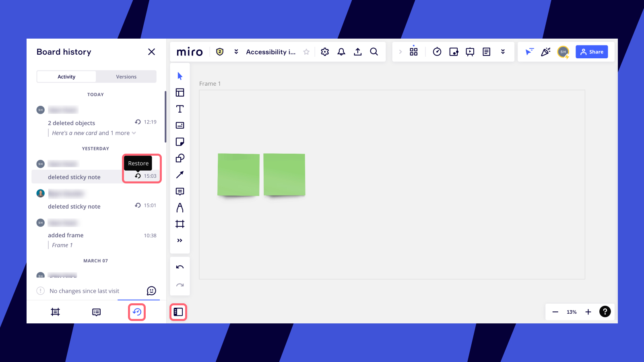The width and height of the screenshot is (644, 362).
Task: Expand "Here's a new card and 1 more"
Action: coord(134,133)
